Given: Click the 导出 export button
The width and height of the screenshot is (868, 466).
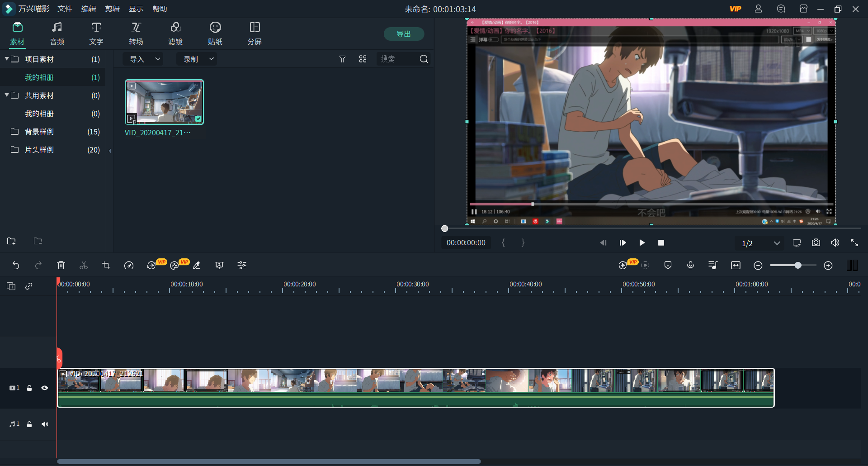Looking at the screenshot, I should (404, 34).
